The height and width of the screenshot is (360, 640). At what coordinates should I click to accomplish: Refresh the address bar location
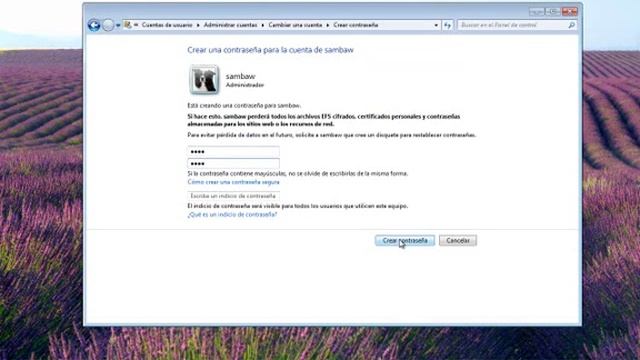[x=447, y=25]
